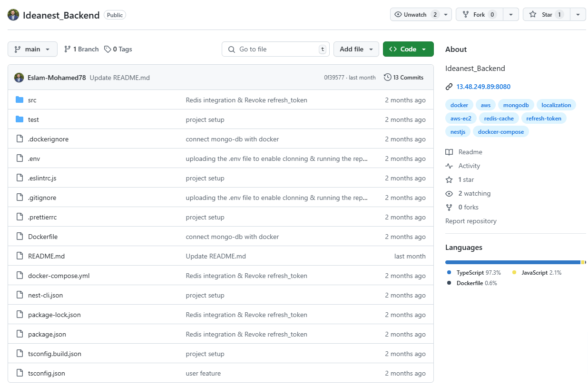Image resolution: width=588 pixels, height=387 pixels.
Task: Select the mongodb topic tag
Action: click(x=516, y=105)
